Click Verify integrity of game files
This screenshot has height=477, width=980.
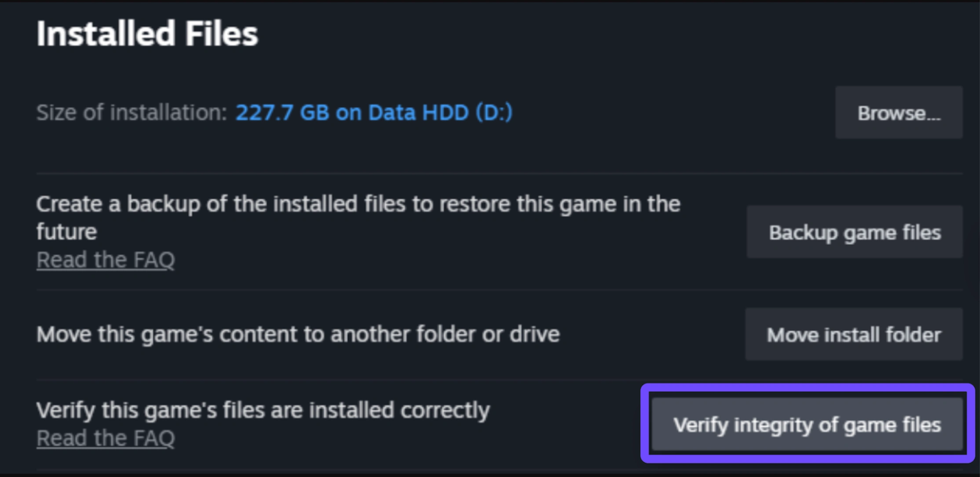(x=807, y=424)
